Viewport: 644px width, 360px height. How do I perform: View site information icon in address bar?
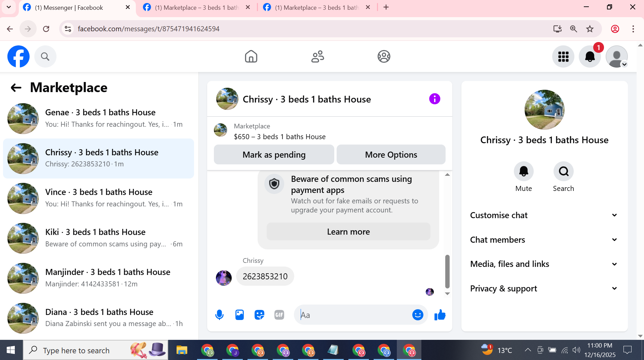pyautogui.click(x=68, y=29)
